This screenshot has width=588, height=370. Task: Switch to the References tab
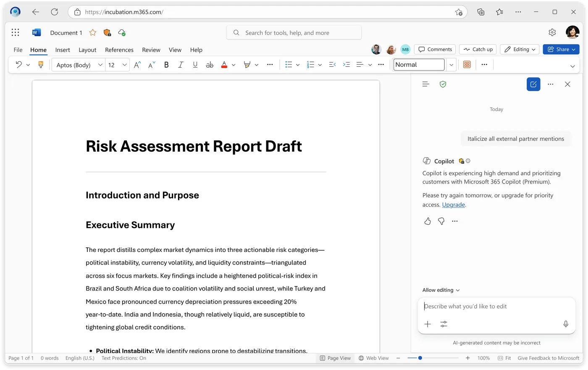[x=119, y=50]
